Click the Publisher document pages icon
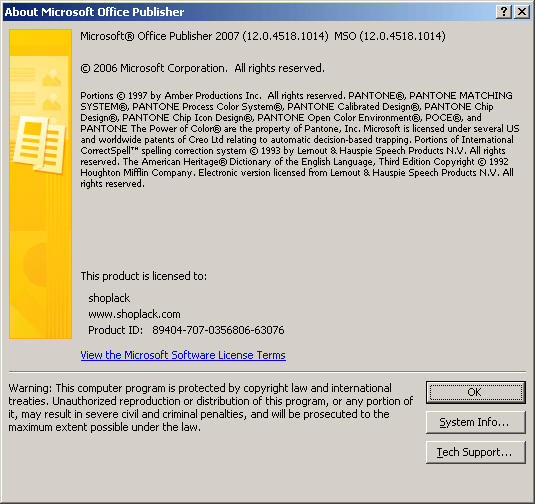Image resolution: width=535 pixels, height=504 pixels. (40, 144)
